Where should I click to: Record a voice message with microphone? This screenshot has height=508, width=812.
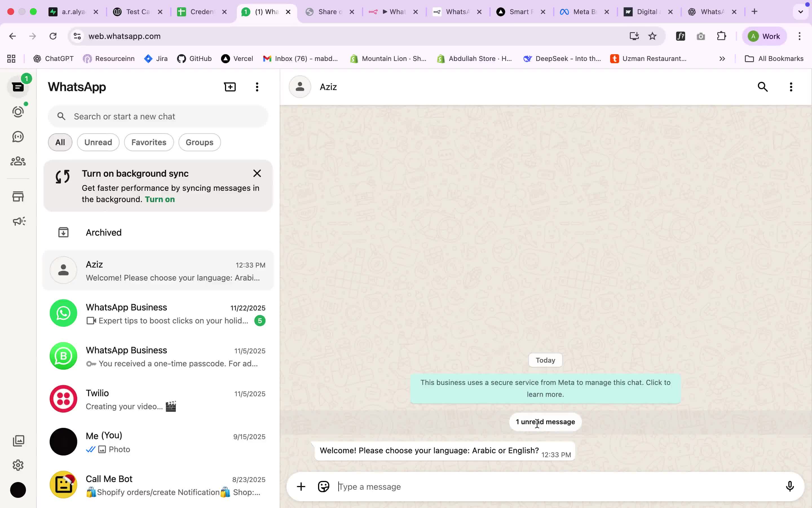790,487
